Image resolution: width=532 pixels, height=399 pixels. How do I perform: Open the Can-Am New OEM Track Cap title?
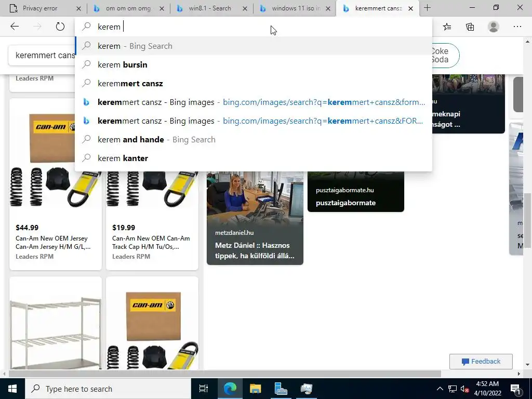coord(151,242)
